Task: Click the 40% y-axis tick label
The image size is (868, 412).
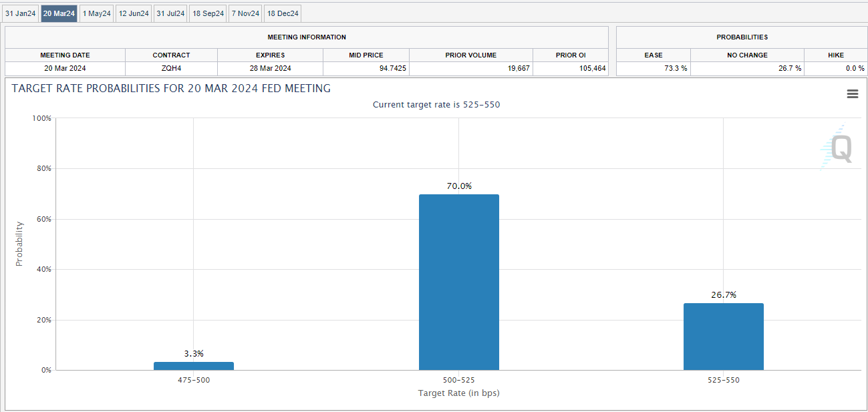Action: pyautogui.click(x=43, y=270)
